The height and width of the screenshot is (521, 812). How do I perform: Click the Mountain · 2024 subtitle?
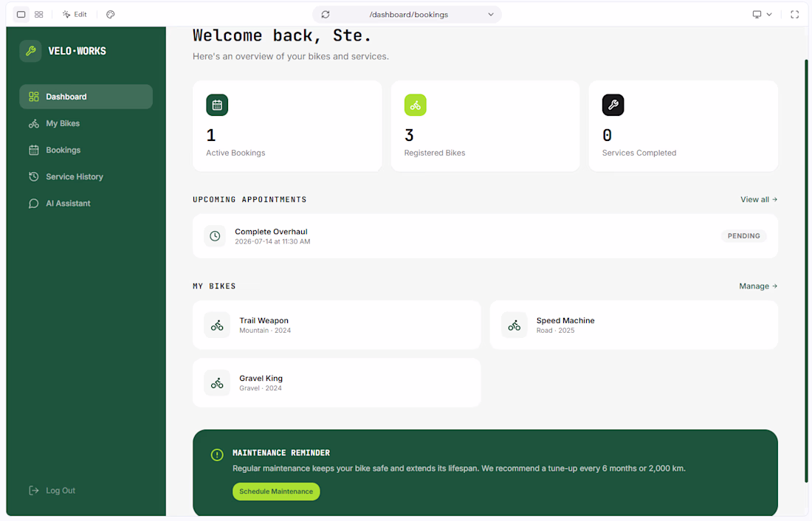[265, 331]
